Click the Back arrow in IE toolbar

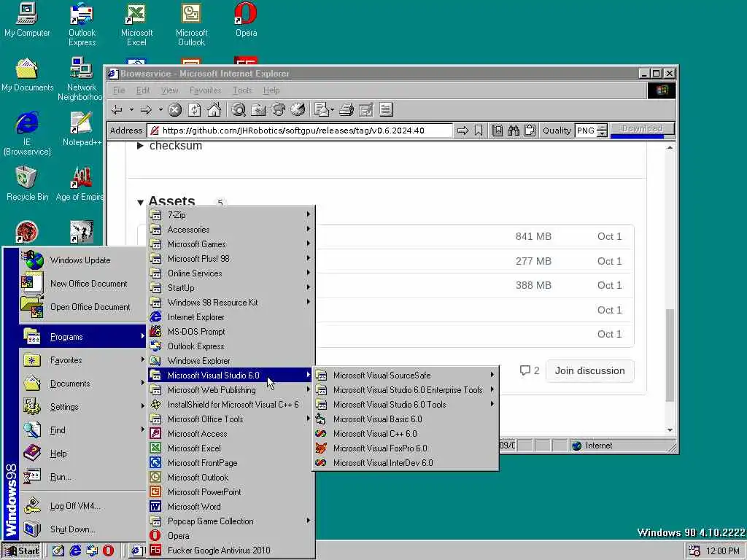[x=117, y=110]
